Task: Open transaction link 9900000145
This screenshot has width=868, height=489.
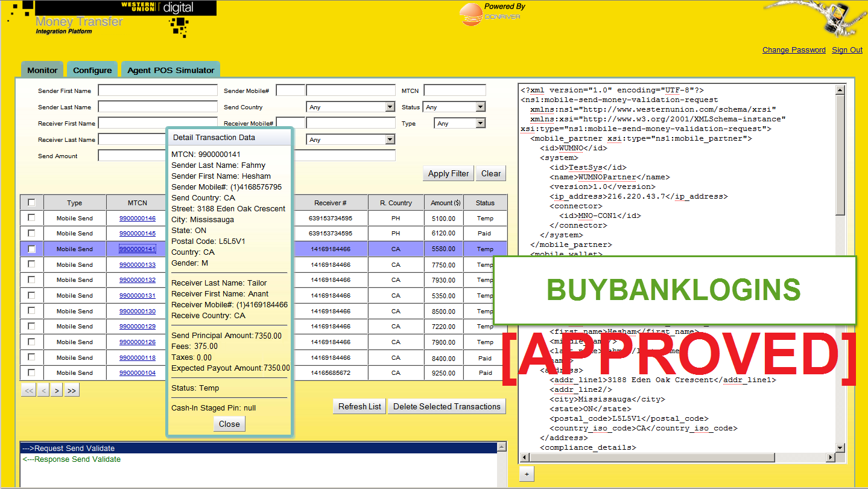Action: [138, 233]
